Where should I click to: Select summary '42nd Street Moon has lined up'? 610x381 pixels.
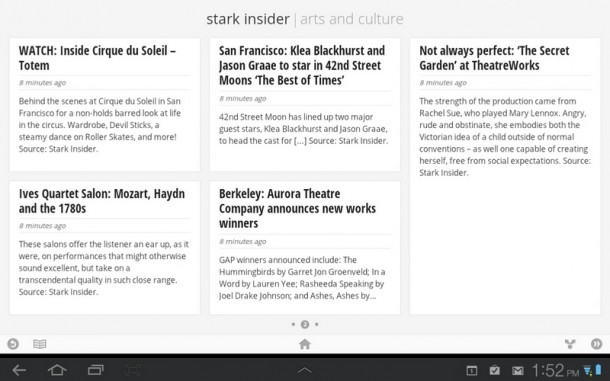[x=303, y=129]
